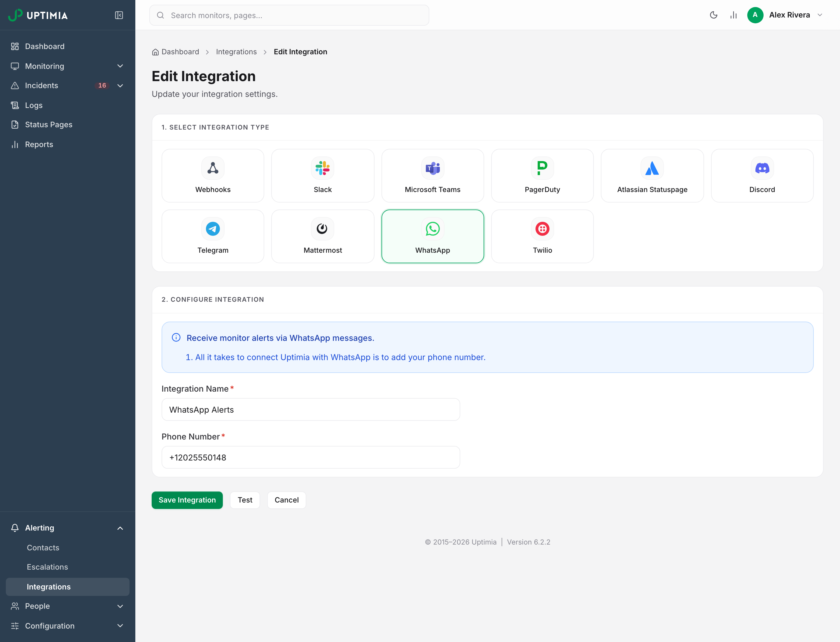Open Integrations in the sidebar submenu
The height and width of the screenshot is (642, 840).
(x=68, y=587)
